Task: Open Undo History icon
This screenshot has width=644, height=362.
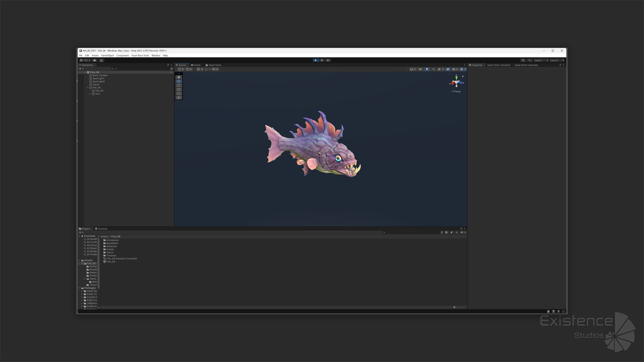Action: coord(523,60)
